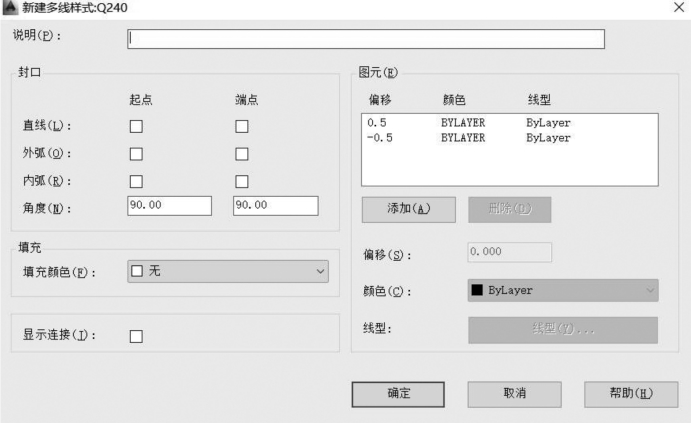Open the 颜色(C) ByLayer dropdown
The height and width of the screenshot is (423, 691).
point(563,290)
